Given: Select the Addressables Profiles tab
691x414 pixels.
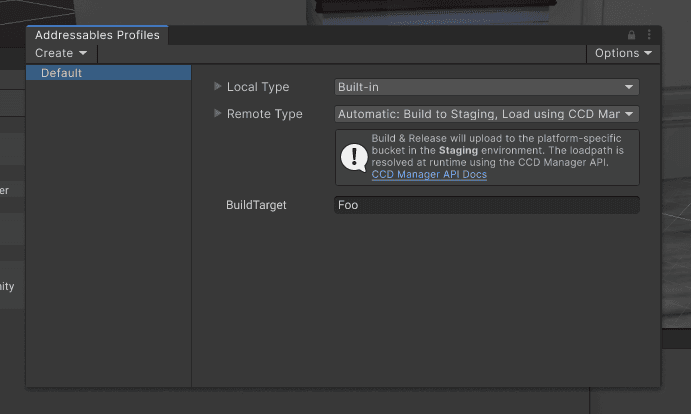Looking at the screenshot, I should tap(97, 35).
